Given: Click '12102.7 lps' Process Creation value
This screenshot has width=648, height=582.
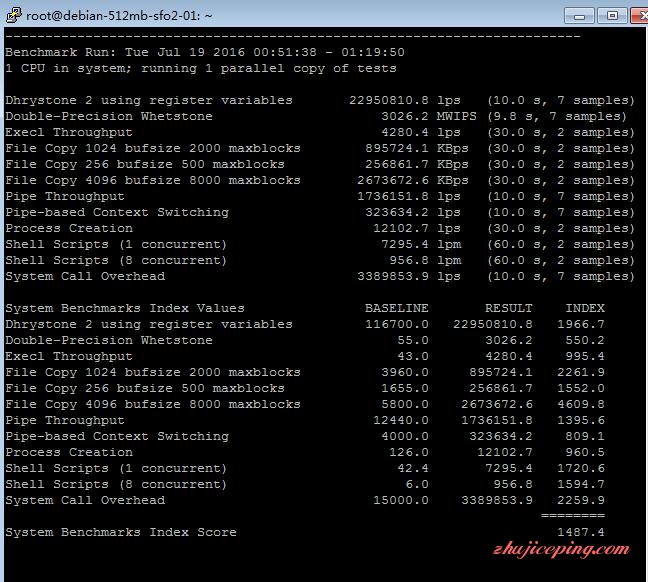Looking at the screenshot, I should (x=417, y=229).
